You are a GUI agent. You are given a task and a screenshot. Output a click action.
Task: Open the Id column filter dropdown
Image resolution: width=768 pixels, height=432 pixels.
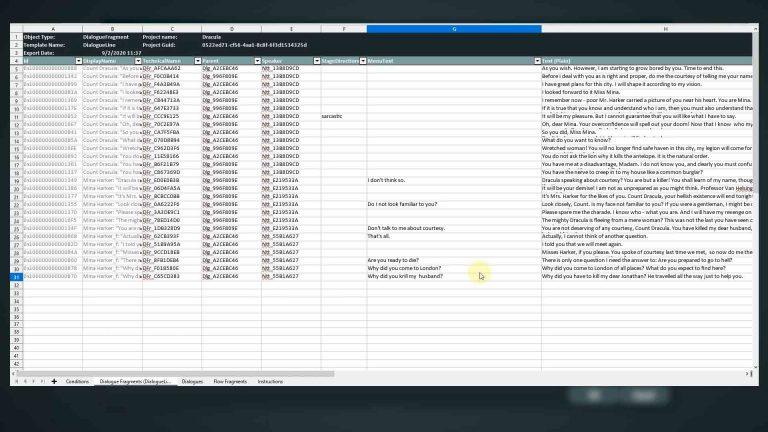click(78, 61)
